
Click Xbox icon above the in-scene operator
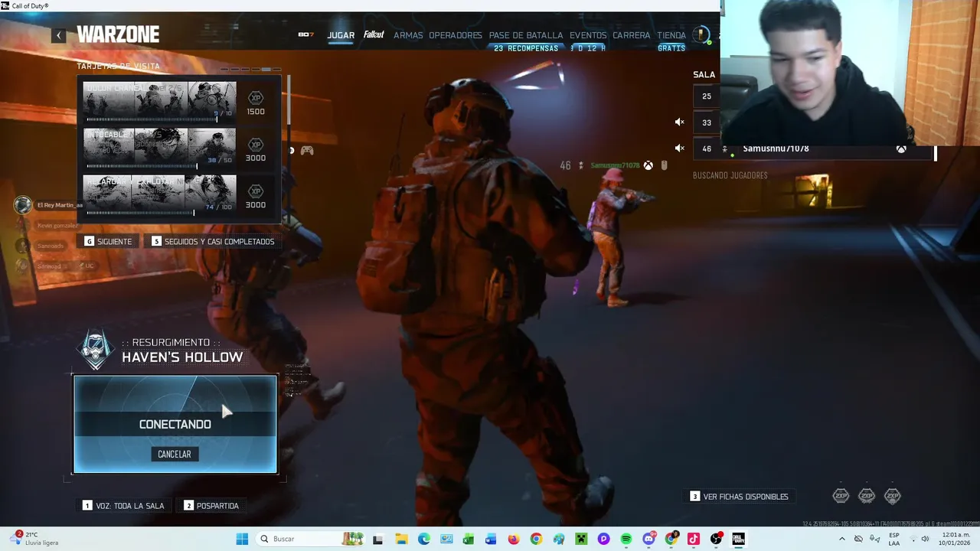click(648, 165)
